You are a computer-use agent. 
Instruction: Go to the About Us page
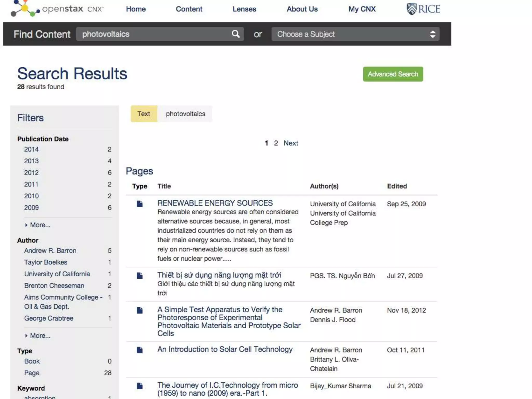[302, 9]
